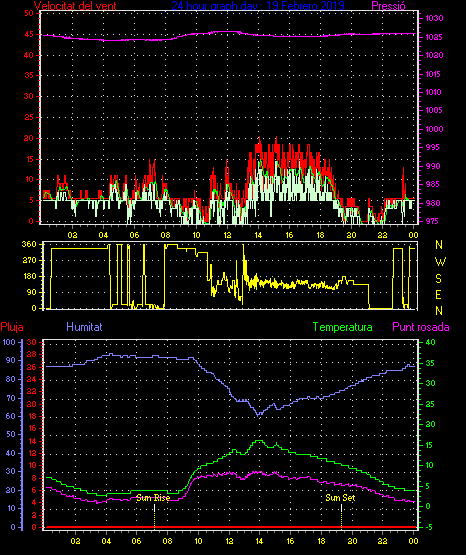
Task: Select the 'Punt rosada' legend label
Action: pos(421,327)
